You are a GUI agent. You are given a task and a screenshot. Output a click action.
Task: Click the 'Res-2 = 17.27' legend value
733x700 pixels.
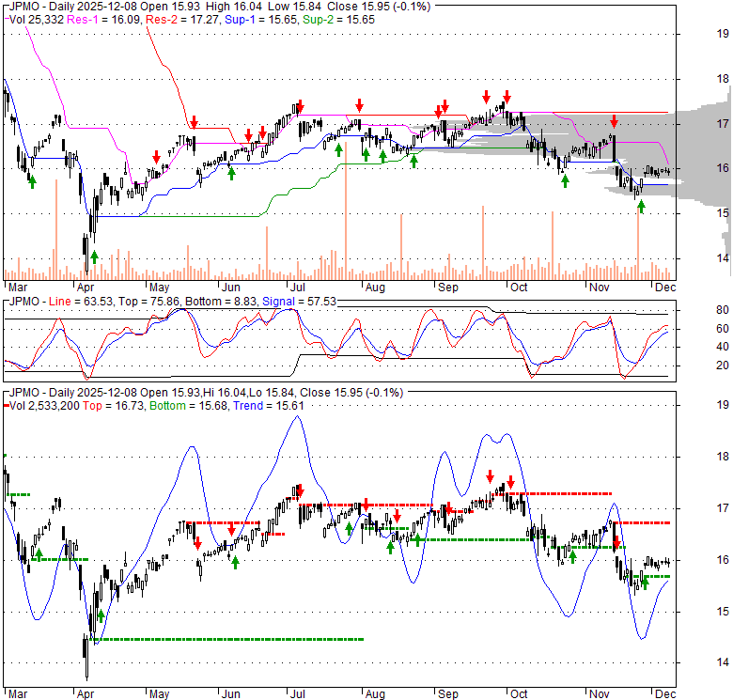182,20
